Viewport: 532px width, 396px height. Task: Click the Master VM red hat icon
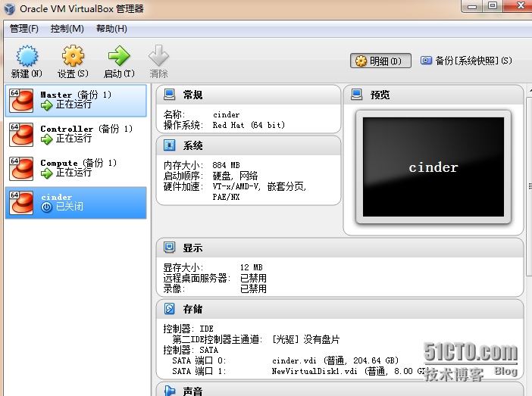pos(21,101)
